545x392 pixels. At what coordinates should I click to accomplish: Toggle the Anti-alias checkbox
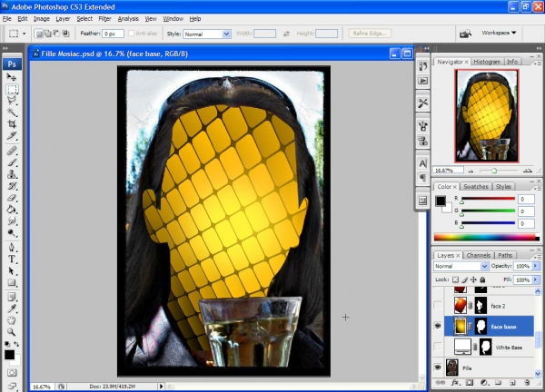pos(131,34)
